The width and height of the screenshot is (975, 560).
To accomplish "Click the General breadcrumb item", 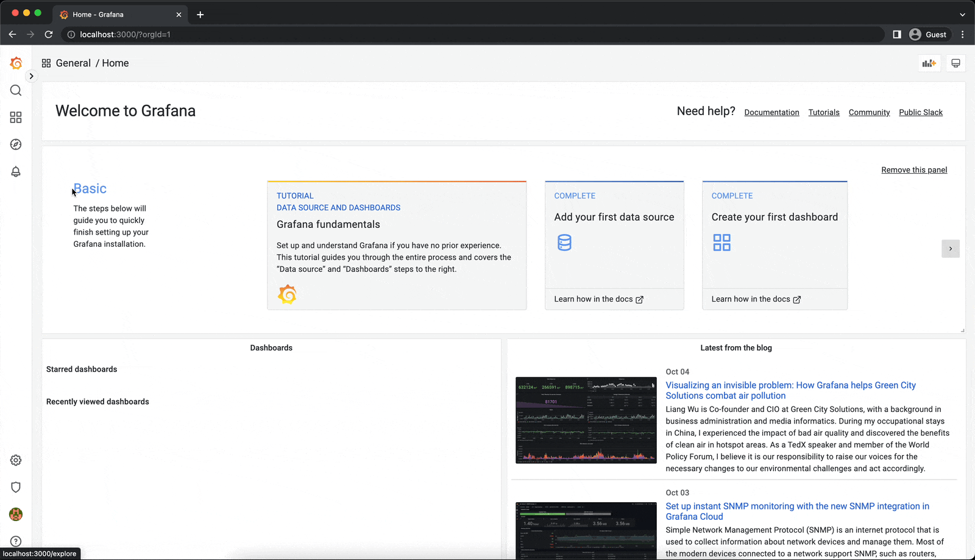I will coord(73,63).
